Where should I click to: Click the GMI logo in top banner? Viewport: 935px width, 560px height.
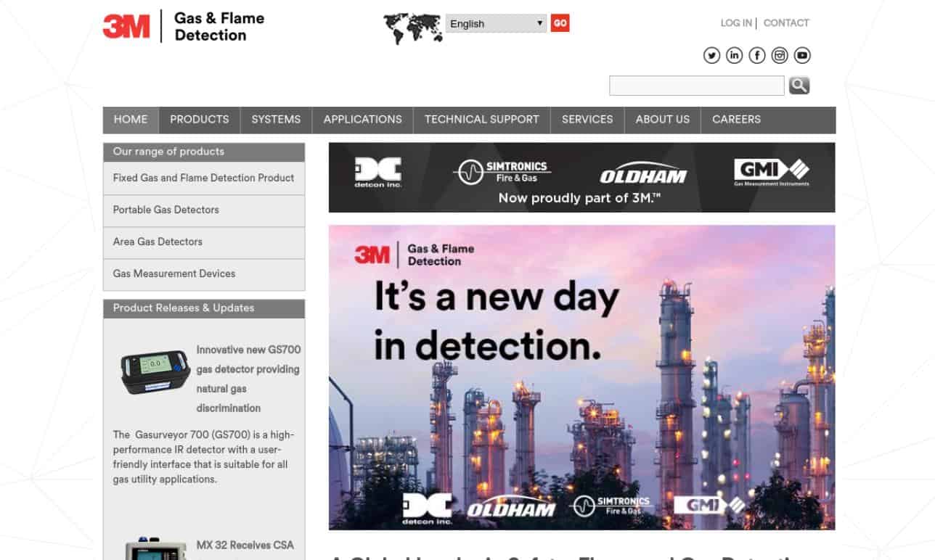pos(771,172)
